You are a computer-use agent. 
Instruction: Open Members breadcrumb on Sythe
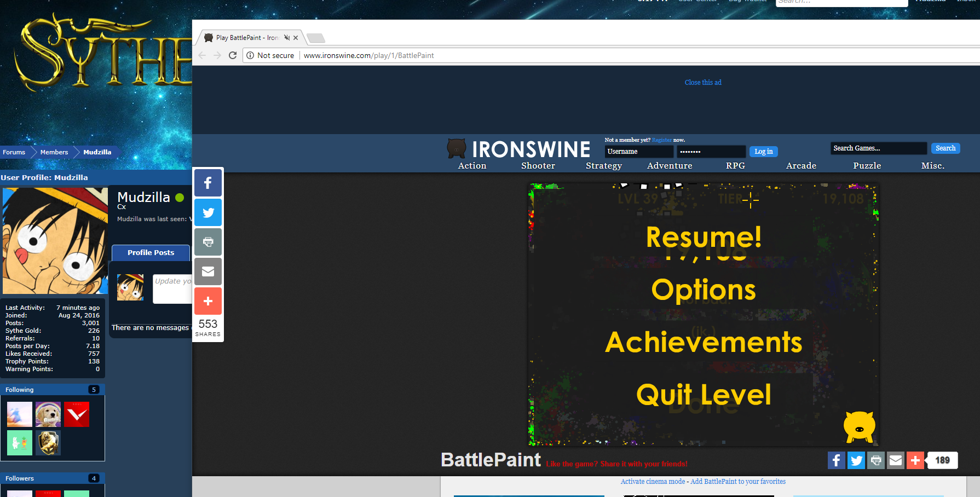54,152
